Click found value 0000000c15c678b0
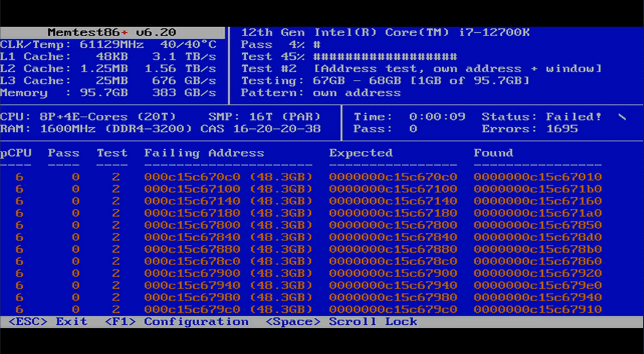The width and height of the screenshot is (644, 354). [x=538, y=249]
